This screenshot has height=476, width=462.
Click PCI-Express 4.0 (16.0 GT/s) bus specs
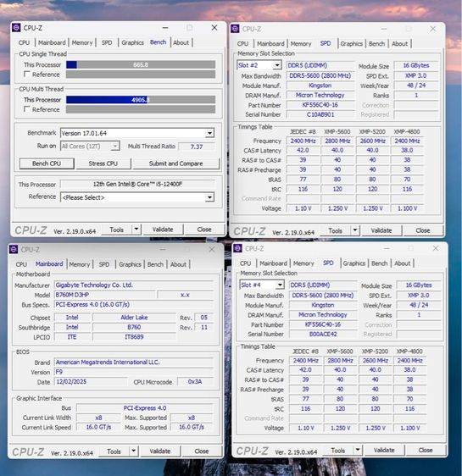click(134, 304)
